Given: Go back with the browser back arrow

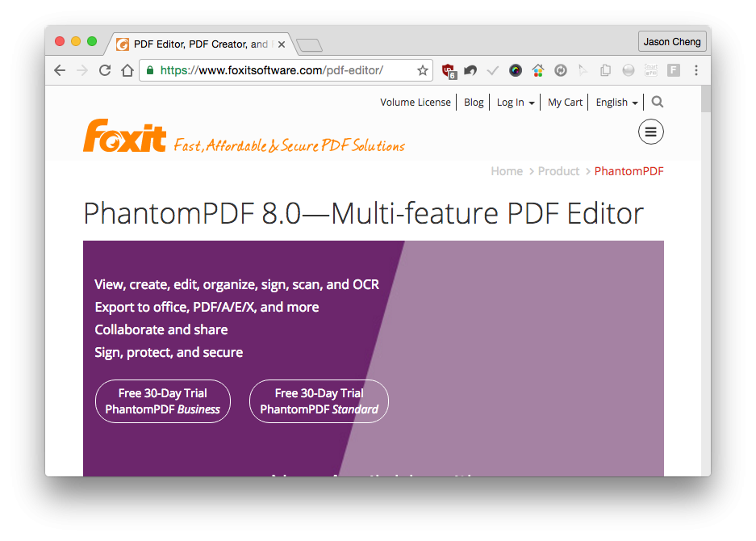Looking at the screenshot, I should point(60,70).
